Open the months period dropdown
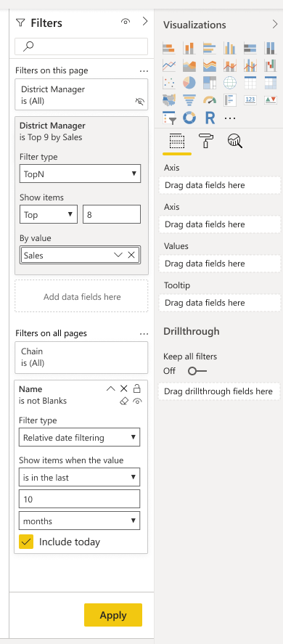This screenshot has height=644, width=283. [x=79, y=521]
